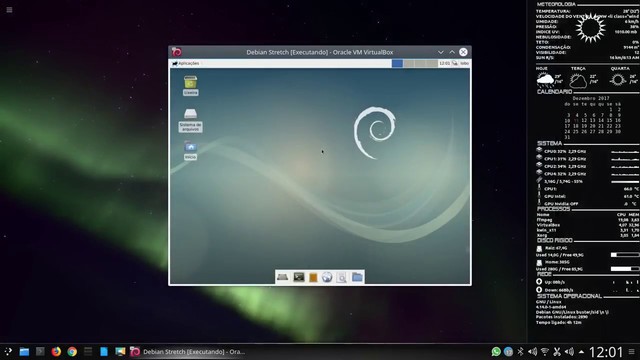Open the desktop toolbox menu at top left
This screenshot has height=360, width=640.
click(x=9, y=9)
